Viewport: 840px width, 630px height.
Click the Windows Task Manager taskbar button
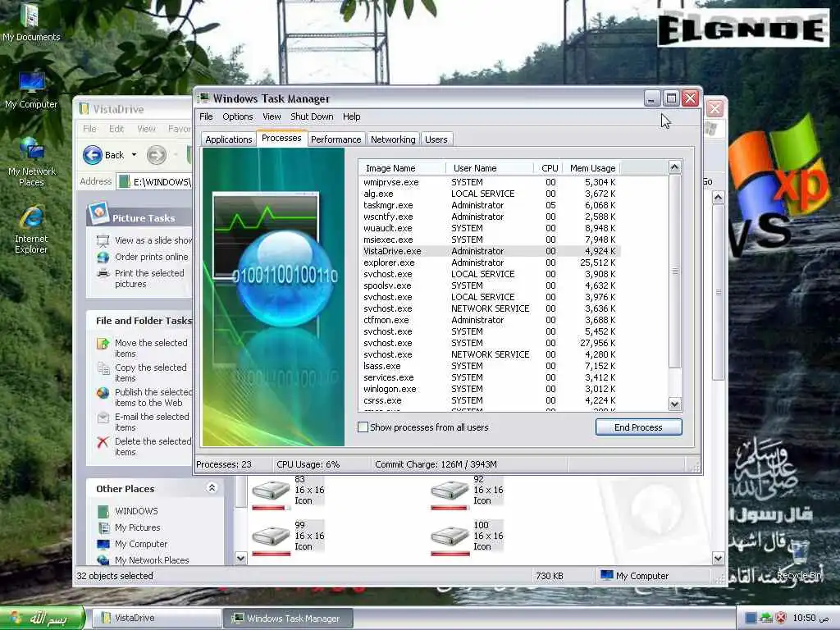288,619
